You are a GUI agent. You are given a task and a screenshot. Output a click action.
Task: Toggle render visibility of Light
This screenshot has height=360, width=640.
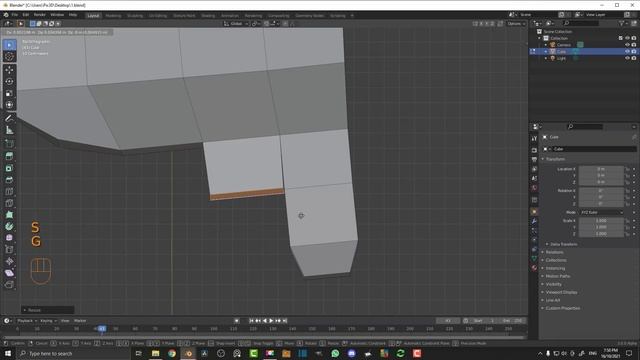click(x=634, y=58)
